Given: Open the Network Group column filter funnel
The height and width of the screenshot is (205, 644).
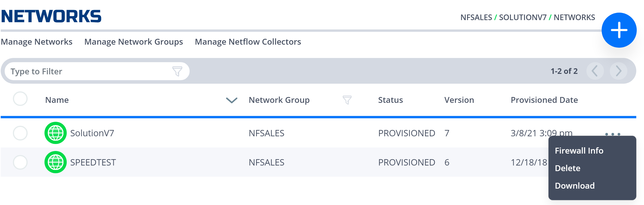Looking at the screenshot, I should coord(347,100).
